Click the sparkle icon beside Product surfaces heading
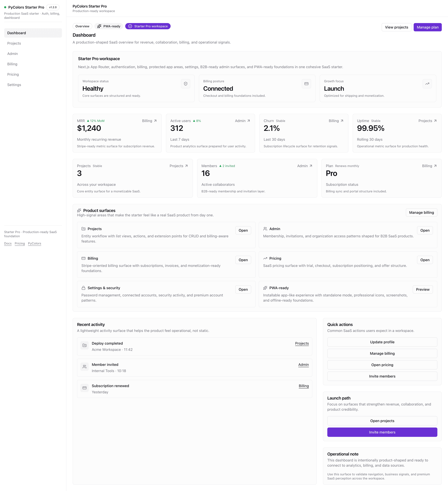This screenshot has width=448, height=491. (79, 210)
